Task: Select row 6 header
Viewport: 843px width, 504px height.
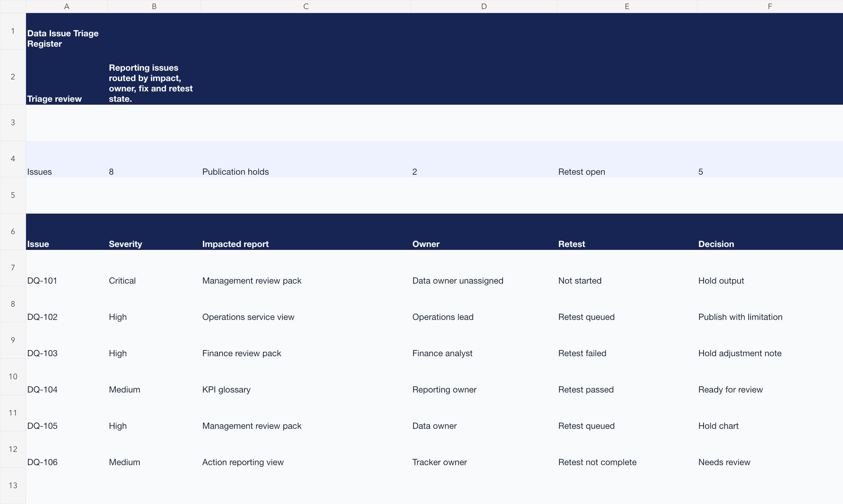Action: 13,232
